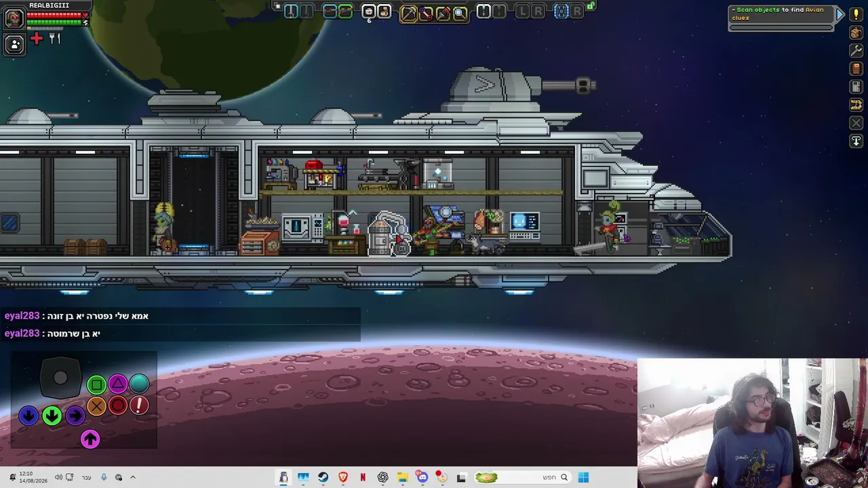Screen dimensions: 868x488
Task: Select the pickaxe matter manipulator tool
Action: point(408,12)
